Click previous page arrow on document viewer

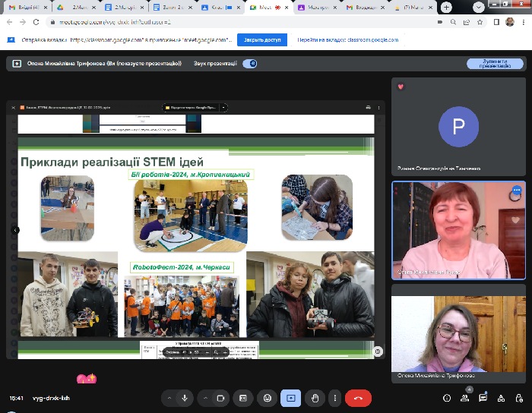[x=16, y=230]
